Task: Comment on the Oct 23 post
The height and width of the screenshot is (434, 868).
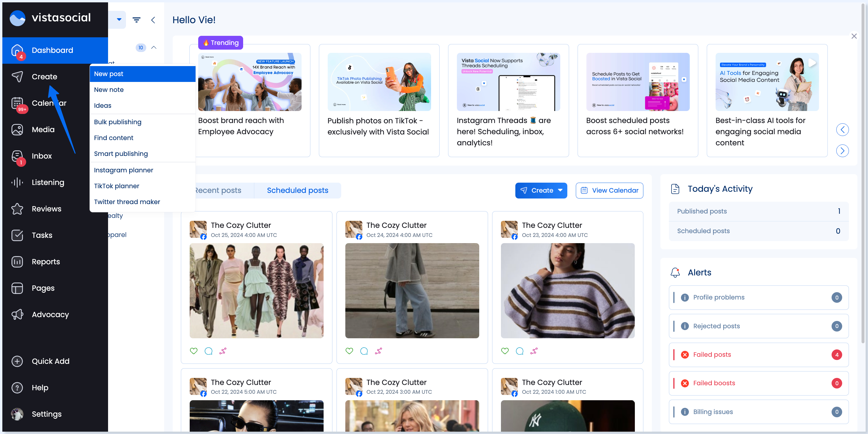Action: point(519,351)
